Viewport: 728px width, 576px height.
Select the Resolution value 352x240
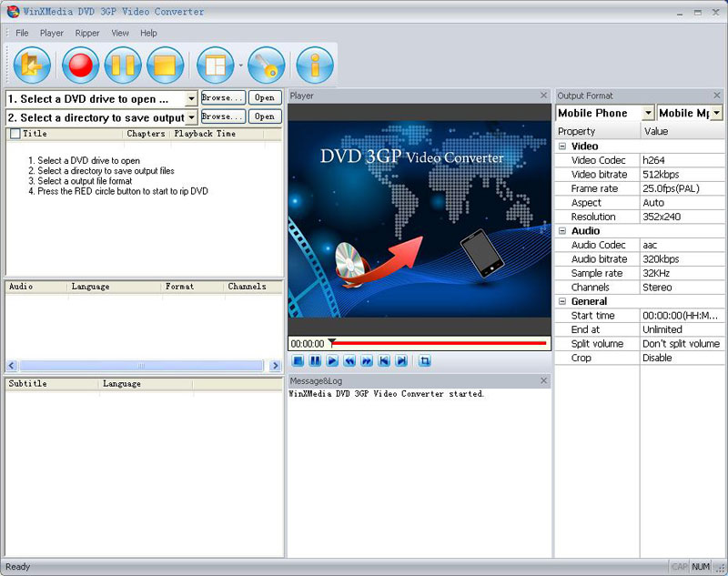click(x=682, y=217)
